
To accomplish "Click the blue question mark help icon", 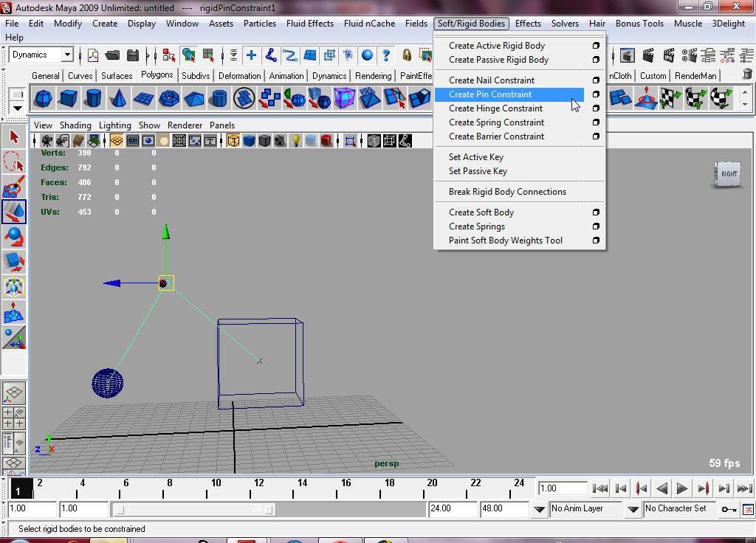I will click(385, 55).
